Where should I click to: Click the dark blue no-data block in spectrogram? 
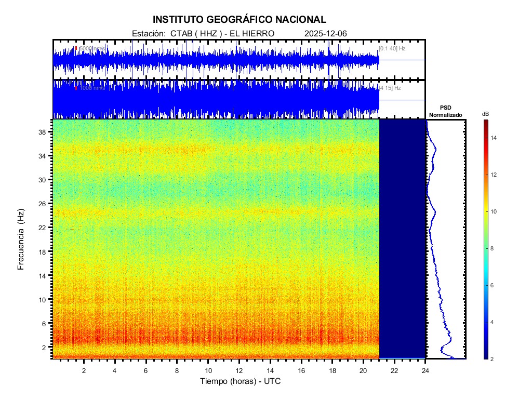403,239
